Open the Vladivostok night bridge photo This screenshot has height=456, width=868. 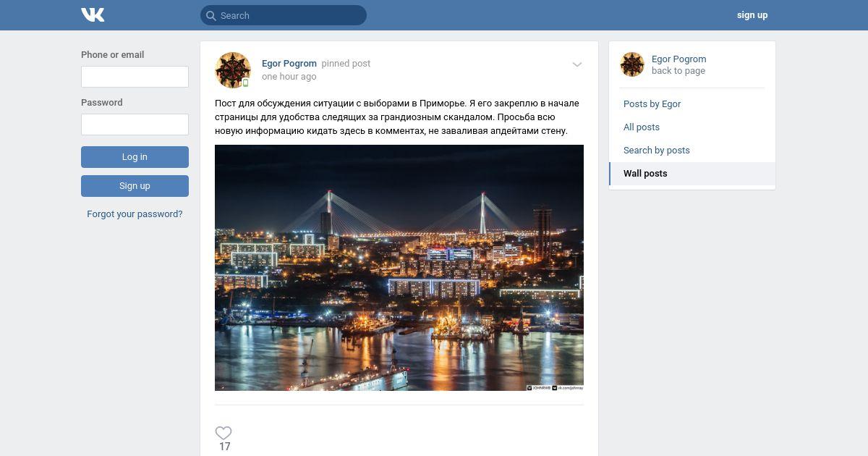[399, 268]
